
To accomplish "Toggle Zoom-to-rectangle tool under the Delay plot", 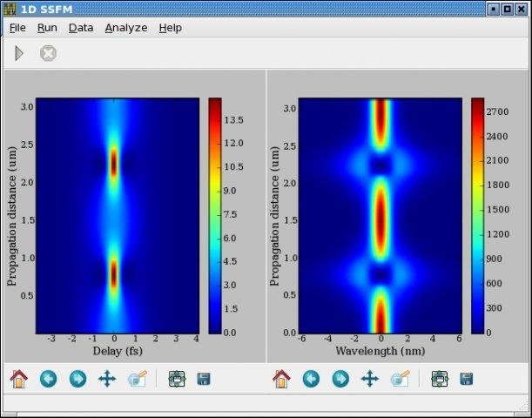I will click(137, 379).
